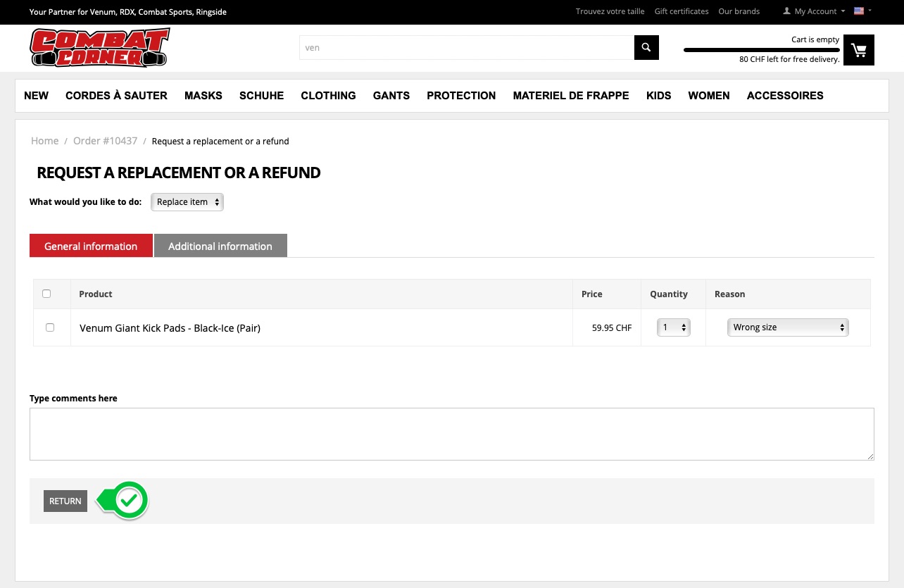Viewport: 904px width, 588px height.
Task: Check the Venum Giant Kick Pads row checkbox
Action: [x=50, y=327]
